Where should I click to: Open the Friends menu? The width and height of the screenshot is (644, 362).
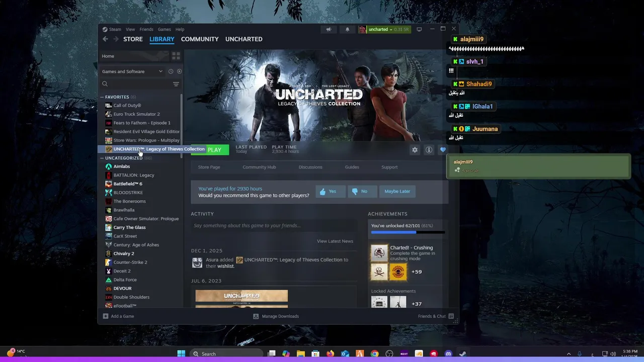click(x=146, y=29)
